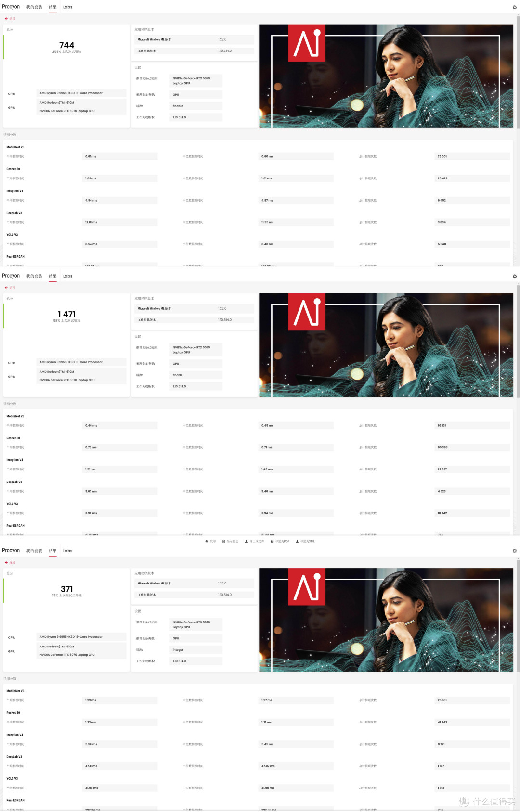Click the AI banner image beside the float32 settings
This screenshot has height=812, width=520.
[x=386, y=76]
